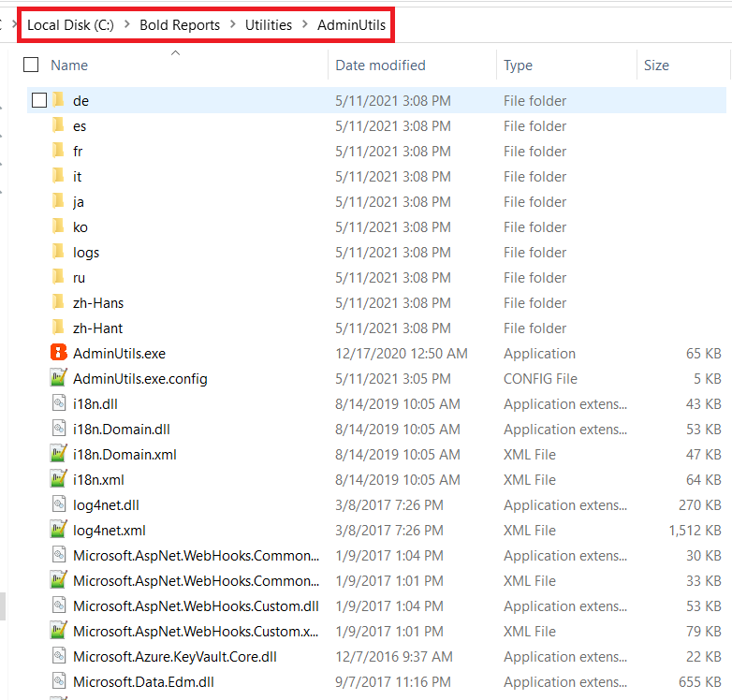
Task: Select the logs folder name
Action: pos(86,253)
